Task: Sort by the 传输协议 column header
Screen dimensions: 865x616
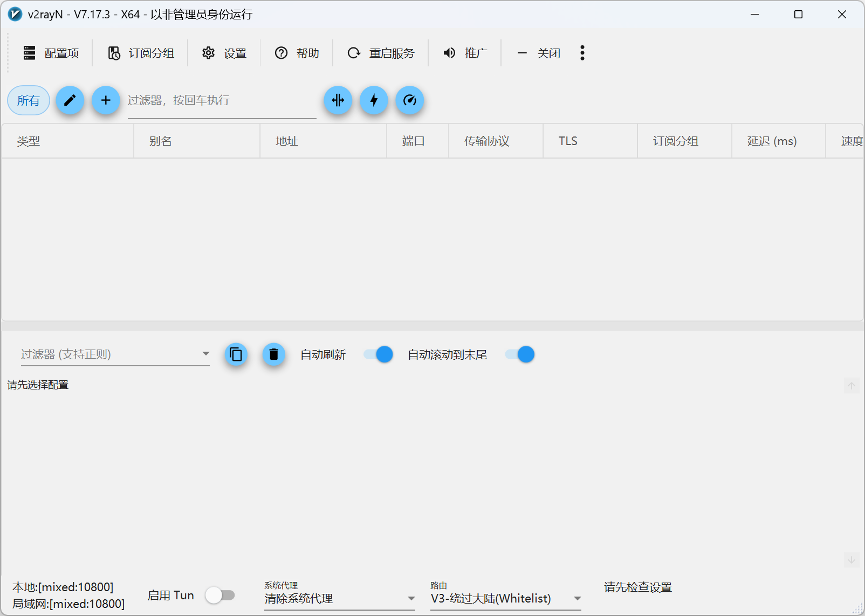Action: click(496, 141)
